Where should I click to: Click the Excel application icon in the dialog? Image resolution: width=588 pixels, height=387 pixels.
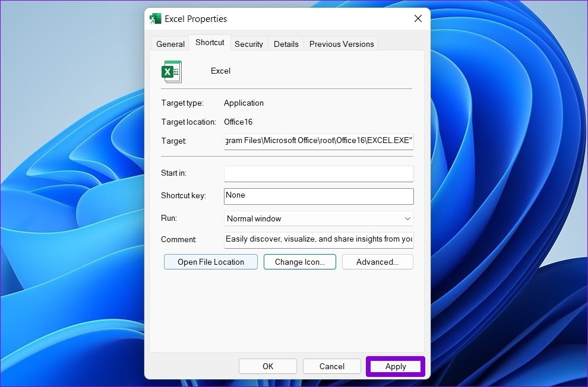point(171,71)
